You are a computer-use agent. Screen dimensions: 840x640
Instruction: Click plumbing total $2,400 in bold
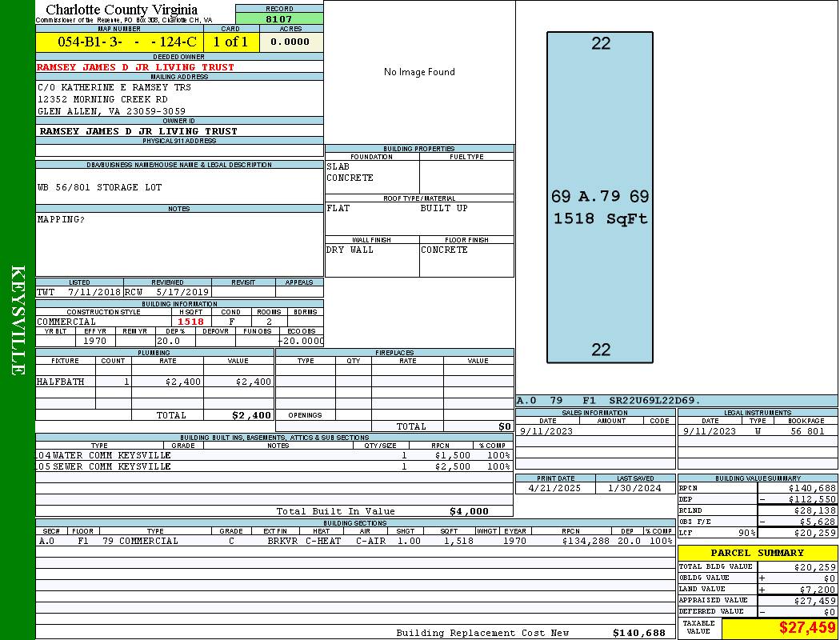[251, 415]
